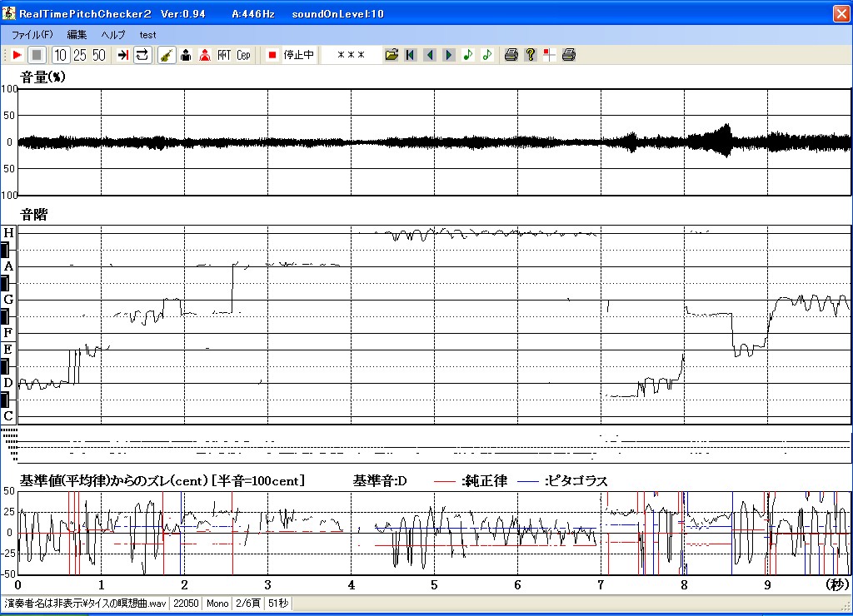Open a wav file with folder icon
853x616 pixels.
pos(392,55)
